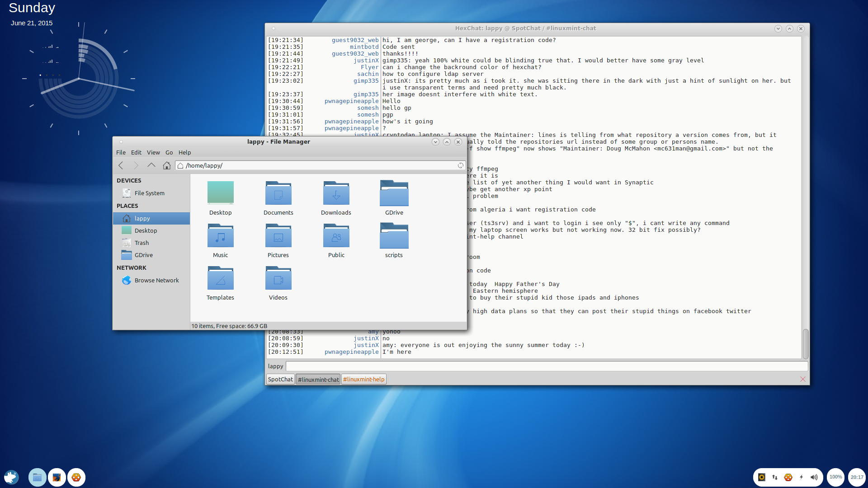The height and width of the screenshot is (488, 868).
Task: Open the main menu bird icon in panel
Action: tap(12, 477)
